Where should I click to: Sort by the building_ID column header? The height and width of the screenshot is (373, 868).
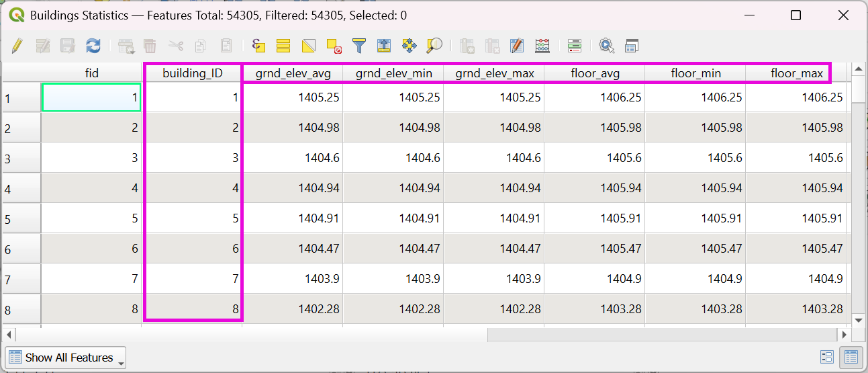pyautogui.click(x=193, y=73)
